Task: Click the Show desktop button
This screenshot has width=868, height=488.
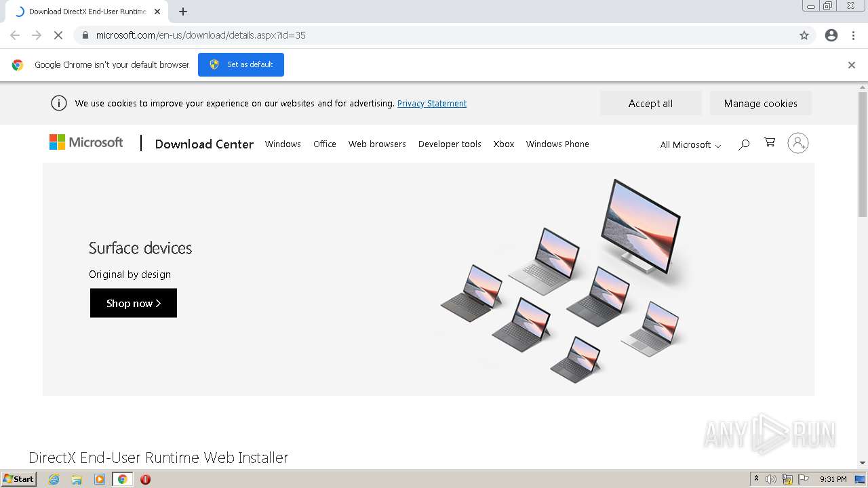Action: click(860, 479)
